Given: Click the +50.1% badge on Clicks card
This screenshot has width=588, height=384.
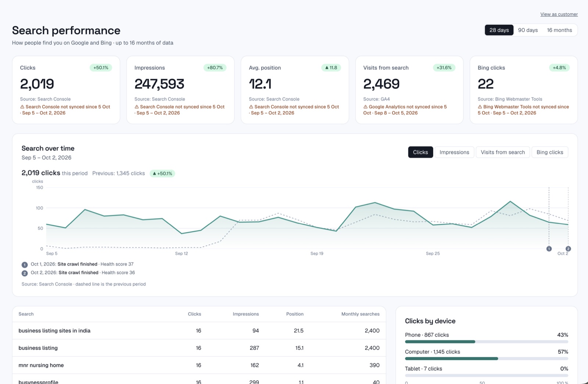Looking at the screenshot, I should (101, 68).
